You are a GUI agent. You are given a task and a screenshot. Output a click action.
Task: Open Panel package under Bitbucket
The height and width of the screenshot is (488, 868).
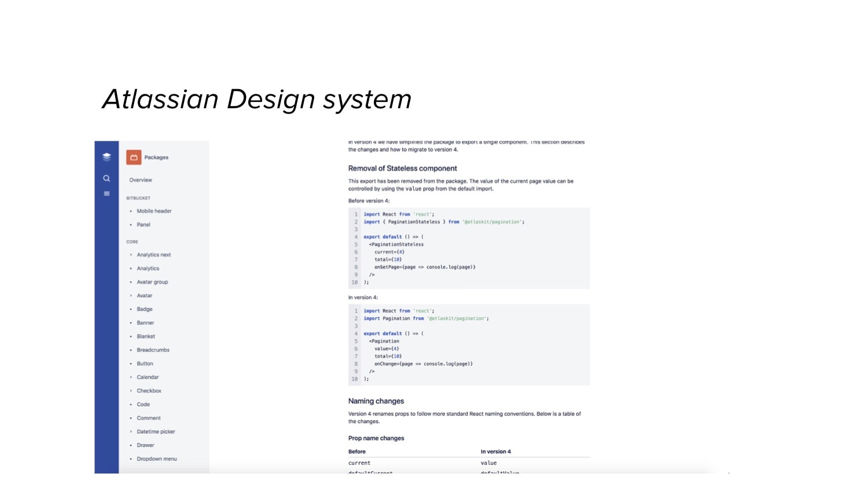[144, 225]
